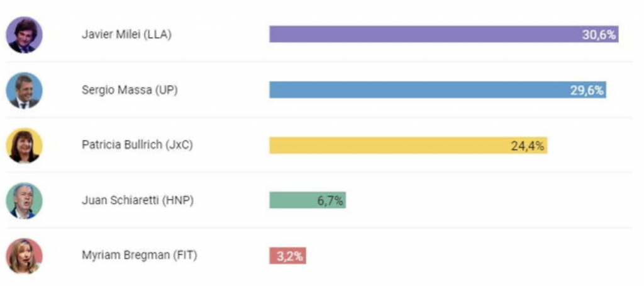
Task: Open the avatar beside Juan Schiaretti (HNP)
Action: [25, 200]
